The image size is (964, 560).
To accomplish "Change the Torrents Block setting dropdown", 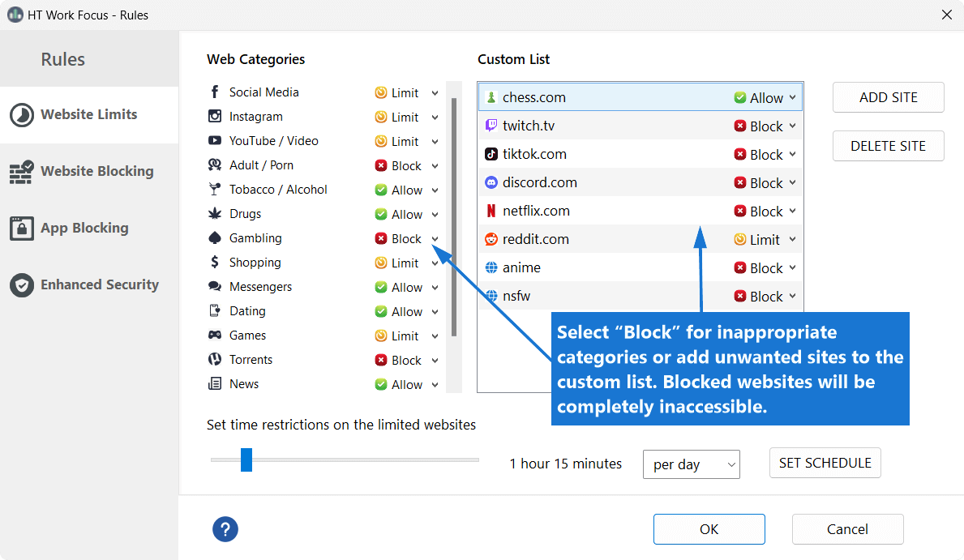I will point(406,360).
